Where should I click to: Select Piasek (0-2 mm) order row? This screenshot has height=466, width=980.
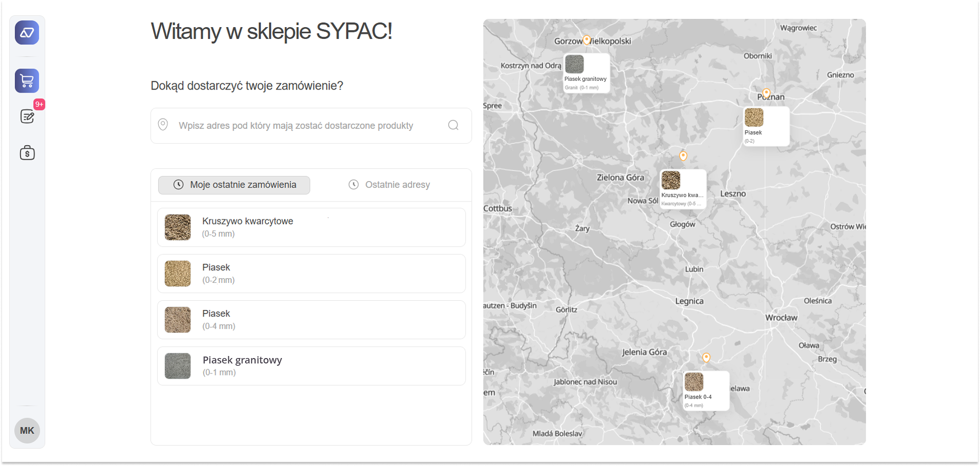pyautogui.click(x=311, y=274)
